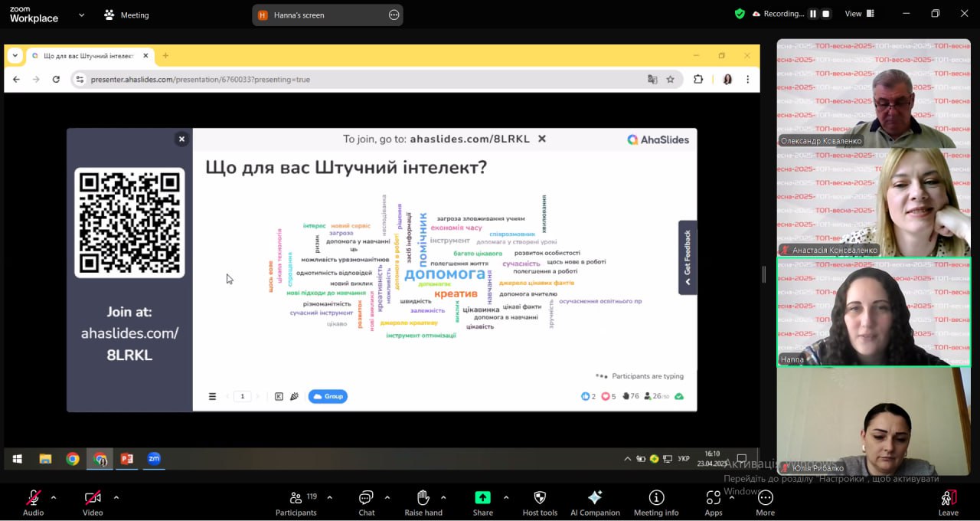Expand the Share options arrow

click(506, 497)
